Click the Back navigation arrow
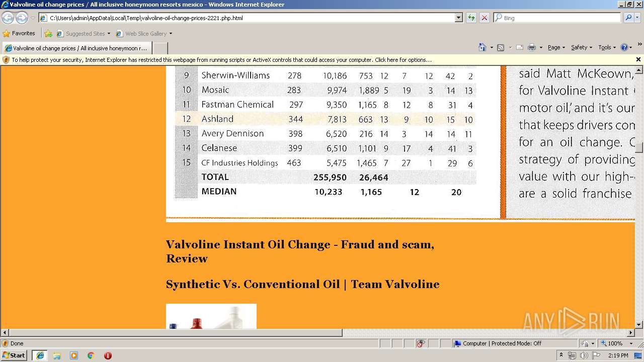644x362 pixels. pyautogui.click(x=8, y=18)
